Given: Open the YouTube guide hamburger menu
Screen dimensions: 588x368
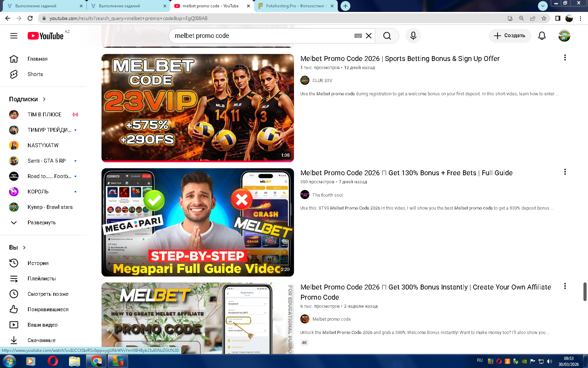Looking at the screenshot, I should (x=14, y=36).
